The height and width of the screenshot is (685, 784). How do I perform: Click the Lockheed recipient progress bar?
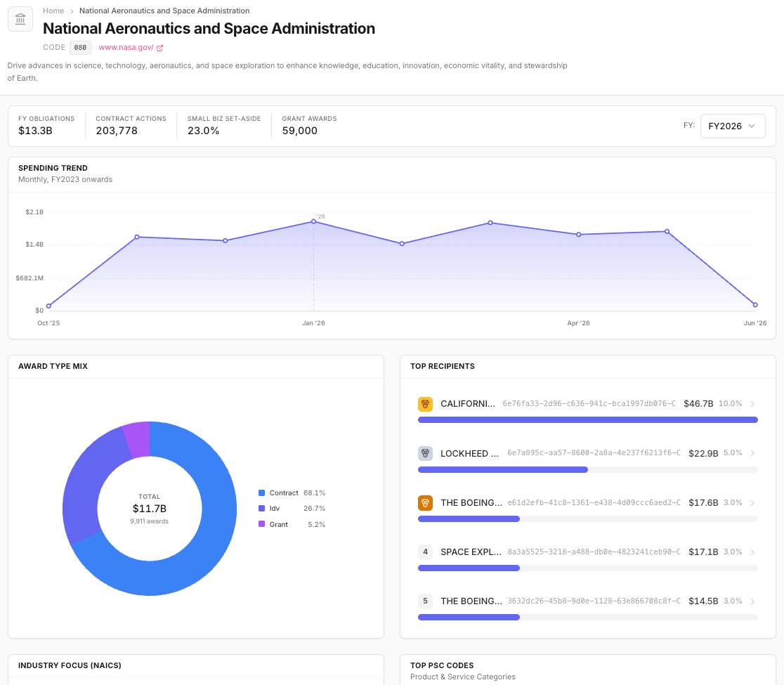[x=587, y=469]
